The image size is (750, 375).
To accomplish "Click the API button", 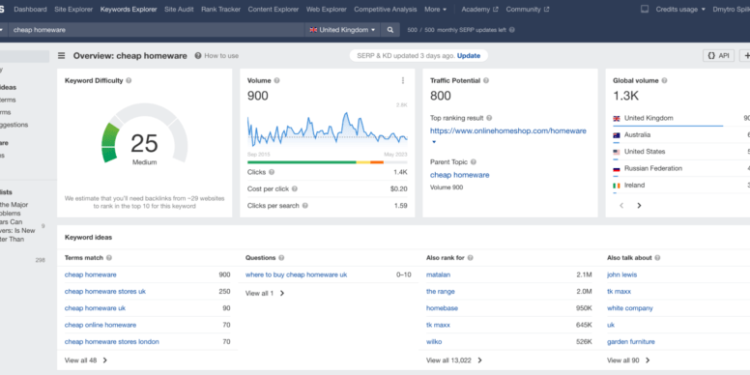I will pyautogui.click(x=718, y=55).
